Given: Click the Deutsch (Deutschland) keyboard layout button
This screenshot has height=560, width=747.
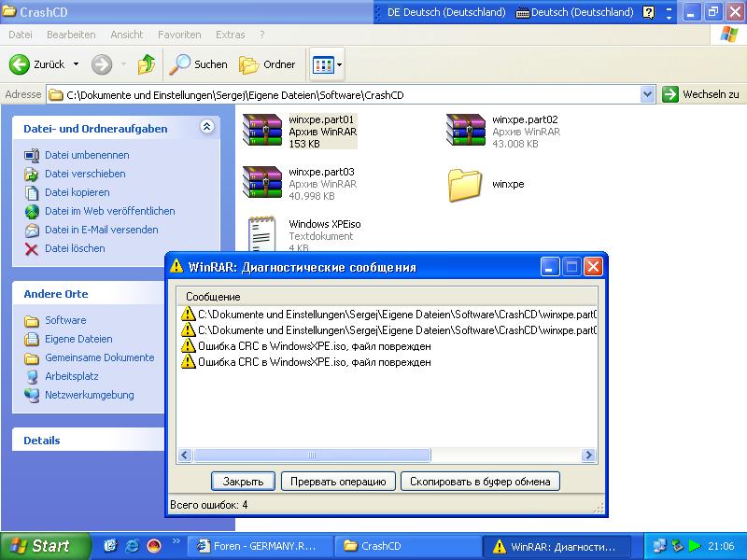Looking at the screenshot, I should [575, 12].
